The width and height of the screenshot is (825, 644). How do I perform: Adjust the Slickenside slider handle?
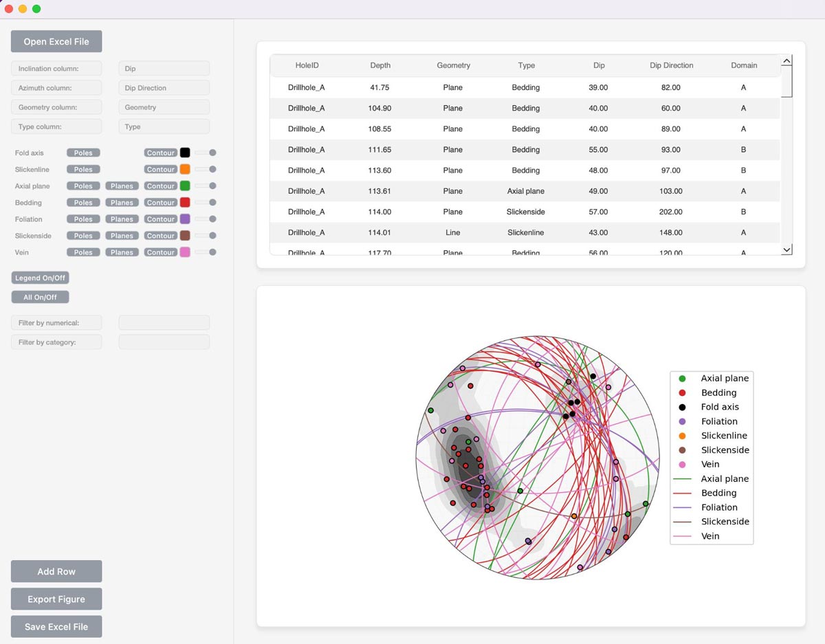(212, 236)
